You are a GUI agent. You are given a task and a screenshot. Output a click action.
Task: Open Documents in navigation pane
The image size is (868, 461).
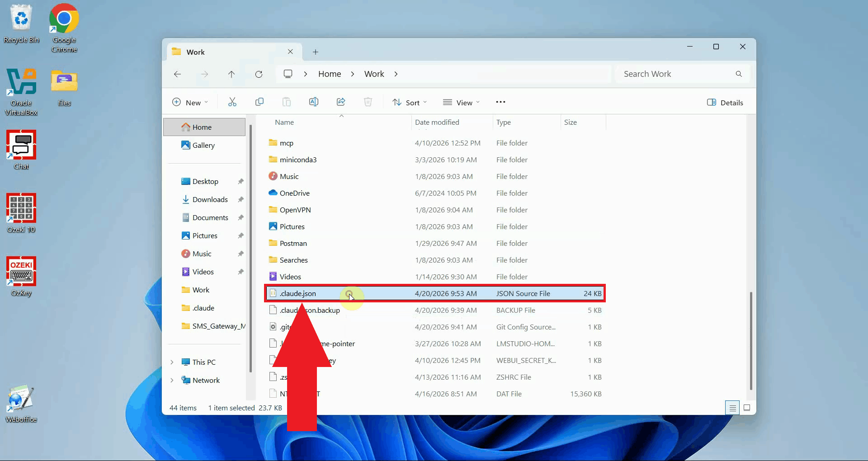pos(204,217)
